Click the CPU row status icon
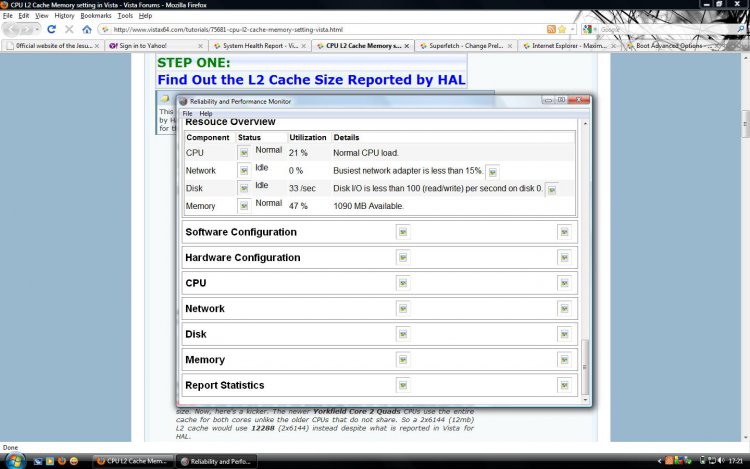This screenshot has height=469, width=750. click(244, 153)
